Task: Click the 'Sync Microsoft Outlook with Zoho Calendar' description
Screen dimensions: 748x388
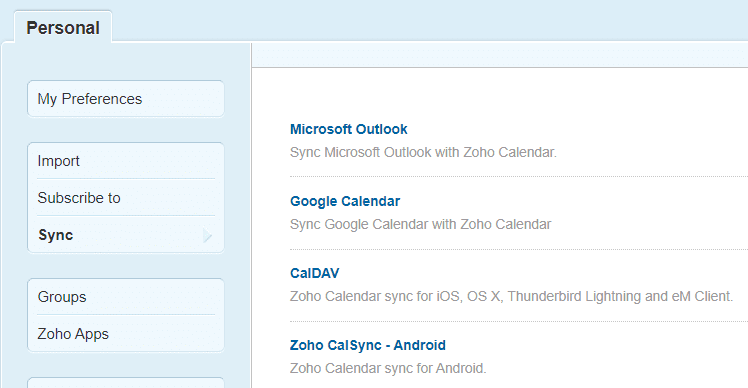Action: (x=423, y=152)
